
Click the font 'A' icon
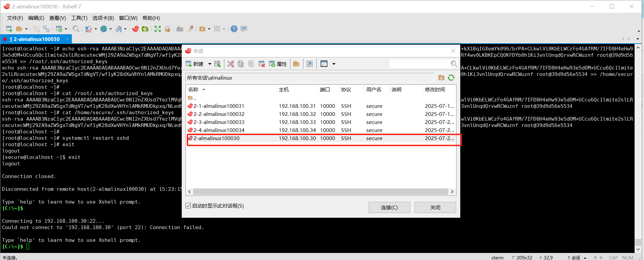click(x=118, y=29)
